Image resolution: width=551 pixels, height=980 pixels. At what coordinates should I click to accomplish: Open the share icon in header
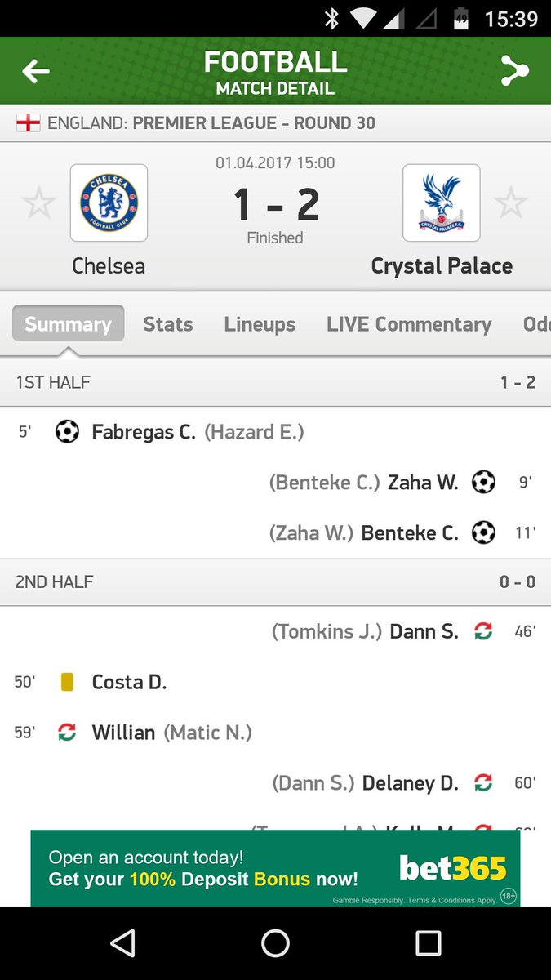514,72
